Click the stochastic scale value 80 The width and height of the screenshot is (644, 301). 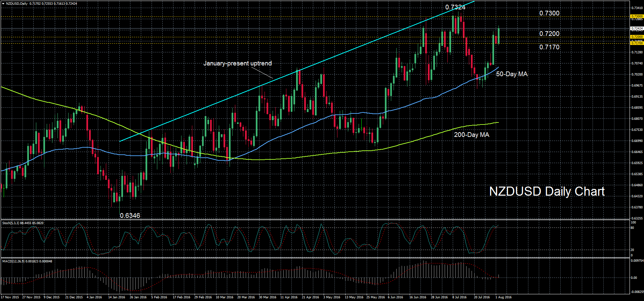632,228
